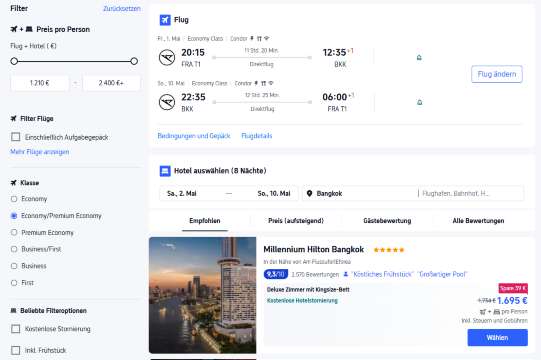Viewport: 541px width, 360px height.
Task: Select the Business radio button
Action: [x=14, y=266]
